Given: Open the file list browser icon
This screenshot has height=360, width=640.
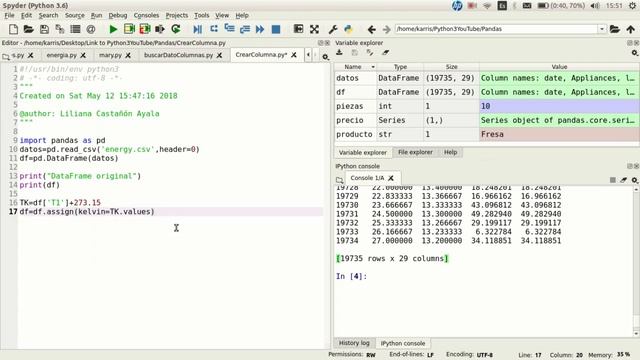Looking at the screenshot, I should pos(75,29).
